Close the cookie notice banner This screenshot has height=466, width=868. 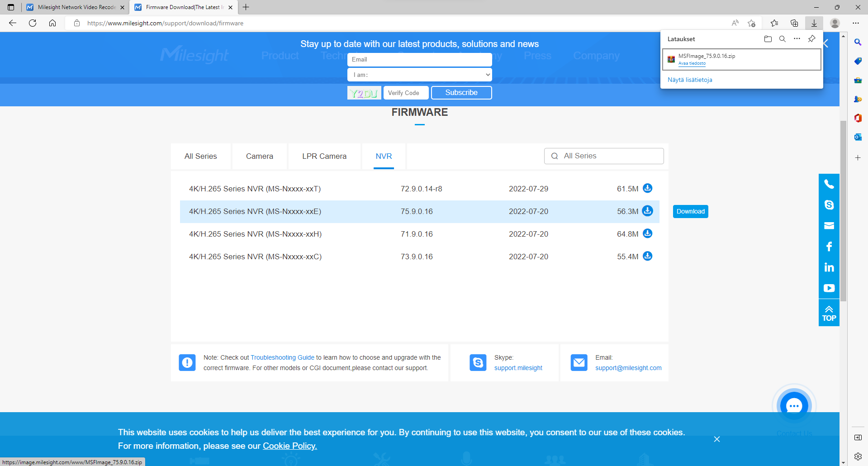tap(717, 439)
